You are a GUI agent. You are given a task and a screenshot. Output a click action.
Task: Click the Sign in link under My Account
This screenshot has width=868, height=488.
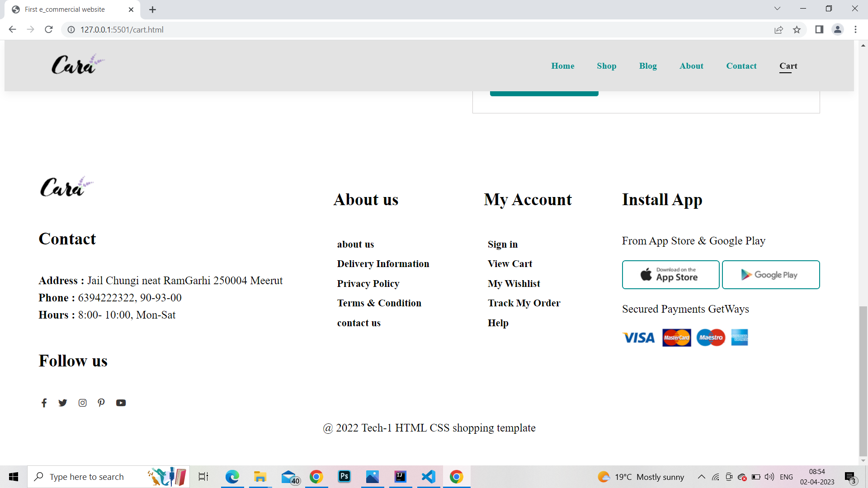click(x=502, y=244)
